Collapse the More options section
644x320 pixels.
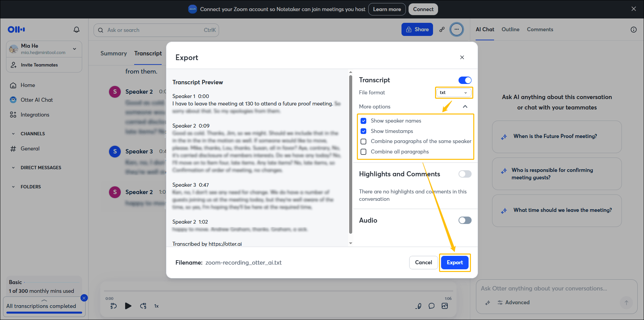tap(465, 106)
